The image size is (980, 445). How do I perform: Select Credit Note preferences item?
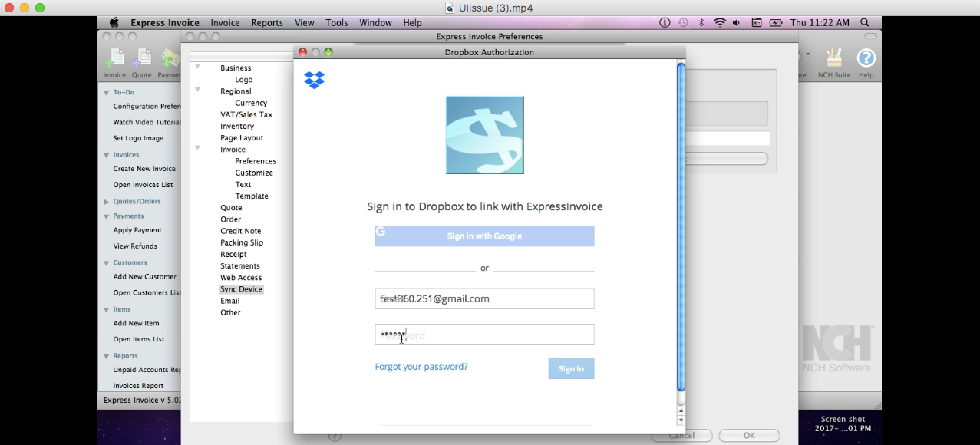point(241,231)
